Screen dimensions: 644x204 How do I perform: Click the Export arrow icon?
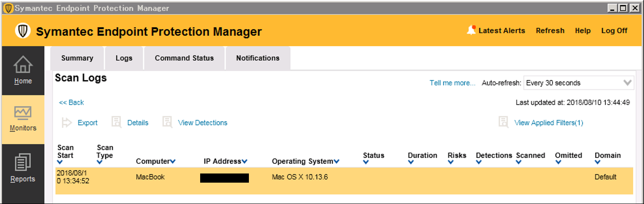point(66,122)
